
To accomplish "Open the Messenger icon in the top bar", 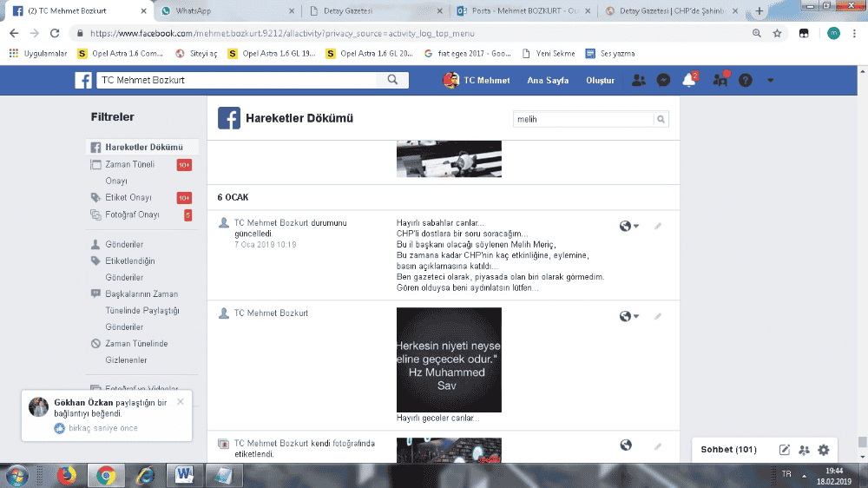I will [663, 80].
